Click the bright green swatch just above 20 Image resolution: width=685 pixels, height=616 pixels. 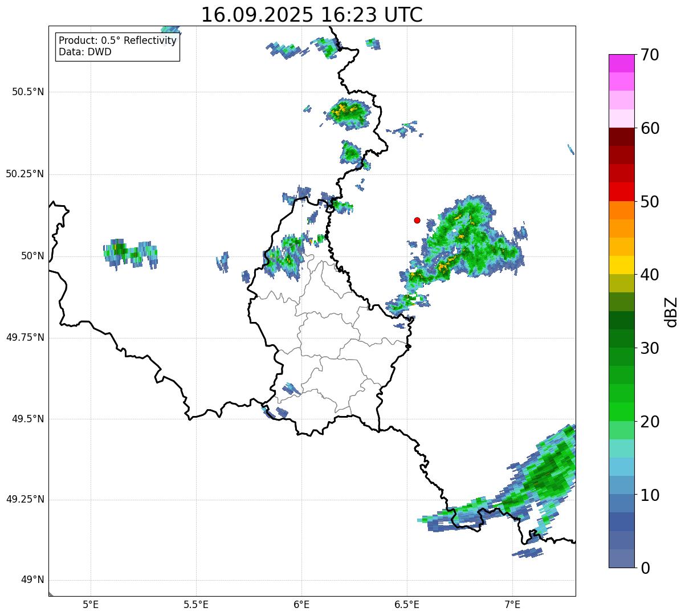tap(625, 411)
